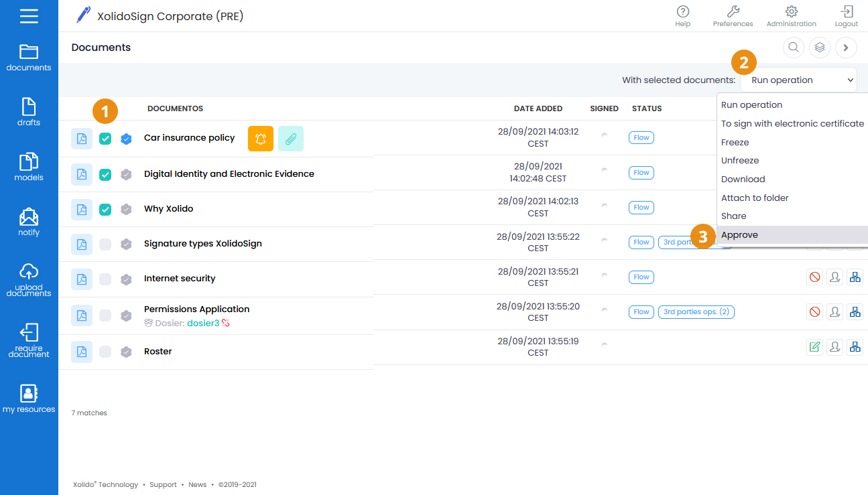Click the PDF icon for the Roster document

coord(82,352)
